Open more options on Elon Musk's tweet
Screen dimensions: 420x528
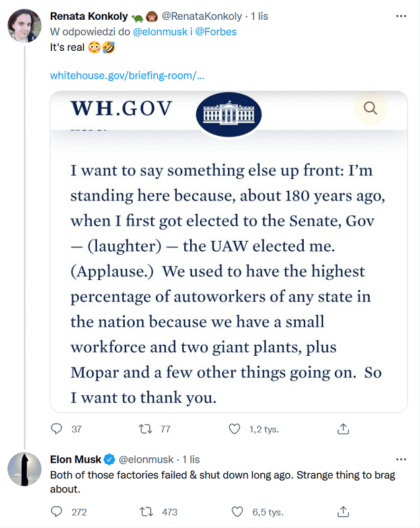point(401,459)
